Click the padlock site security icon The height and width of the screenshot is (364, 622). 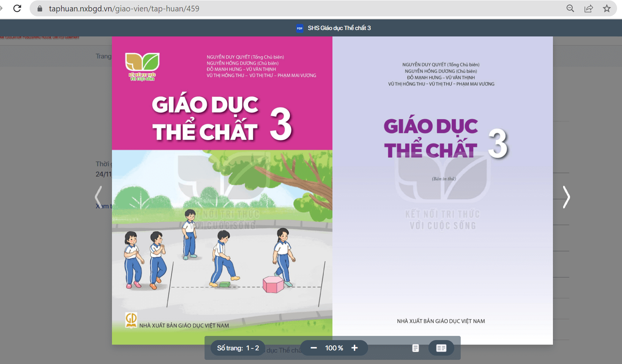pos(40,8)
